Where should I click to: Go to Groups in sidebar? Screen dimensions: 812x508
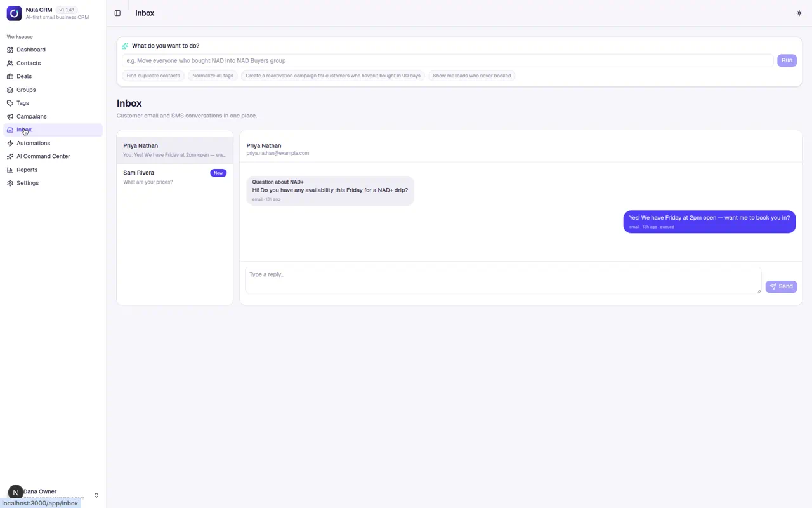point(53,90)
